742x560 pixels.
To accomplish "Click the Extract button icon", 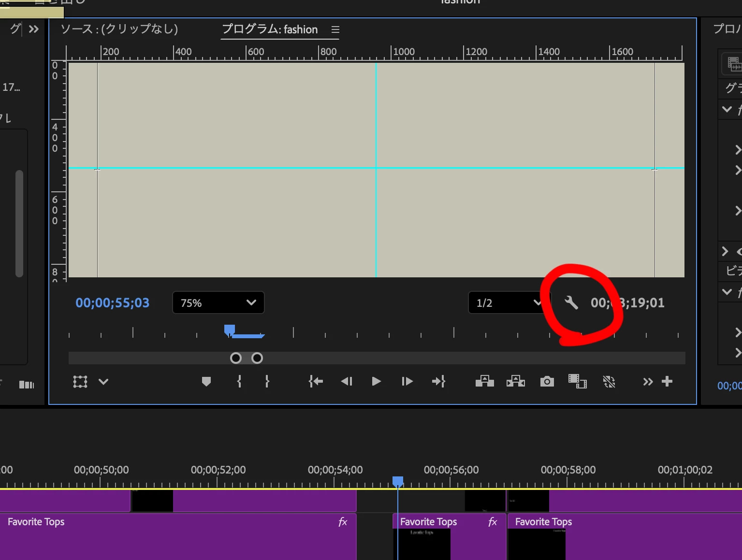I will pyautogui.click(x=515, y=382).
